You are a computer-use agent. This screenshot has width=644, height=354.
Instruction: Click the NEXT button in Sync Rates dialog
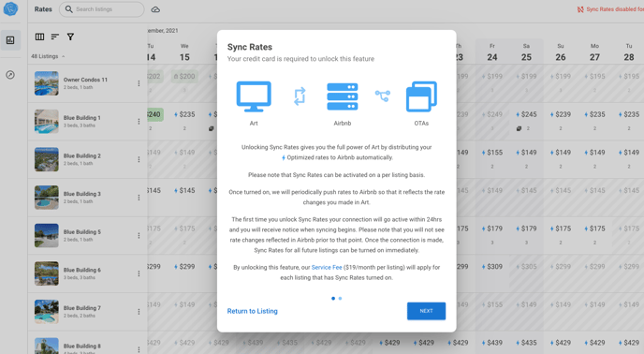click(426, 311)
